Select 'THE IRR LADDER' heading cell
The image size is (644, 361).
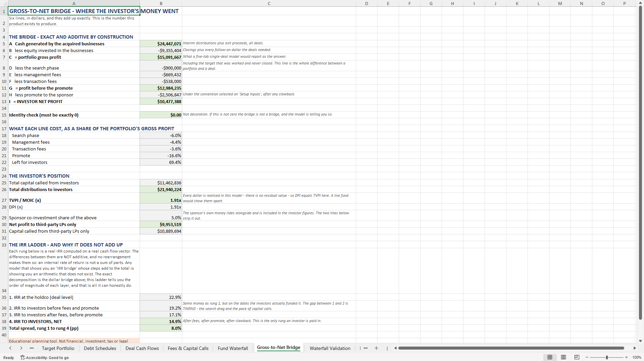[74, 245]
